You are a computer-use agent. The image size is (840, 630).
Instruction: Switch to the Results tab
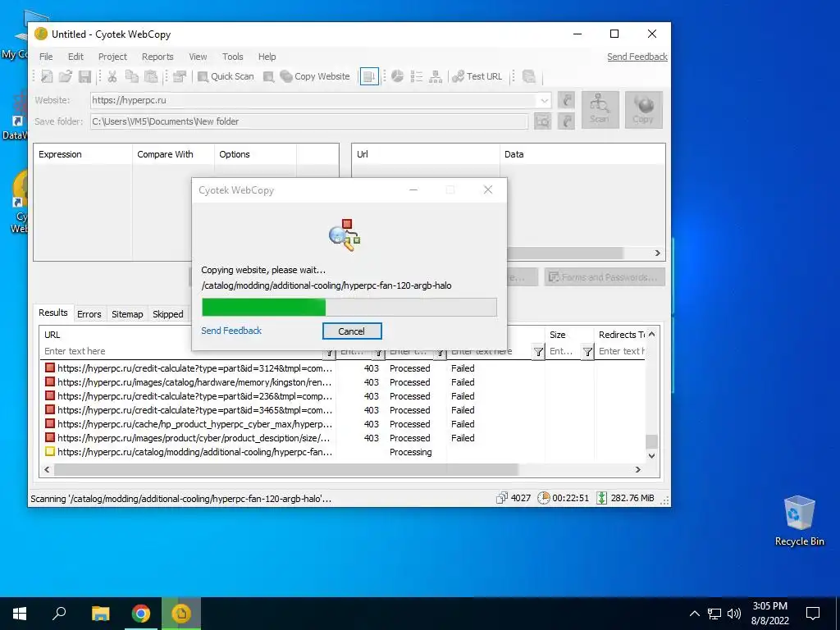(53, 313)
